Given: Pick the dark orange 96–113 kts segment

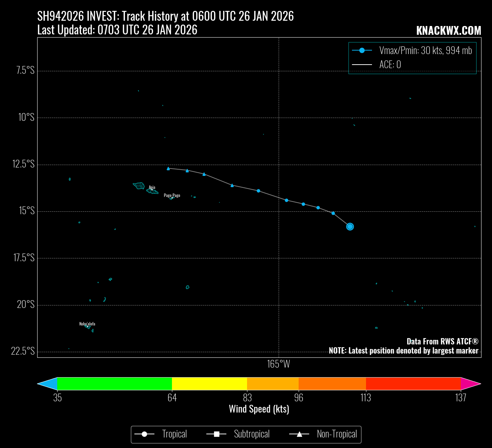Looking at the screenshot, I should point(332,384).
